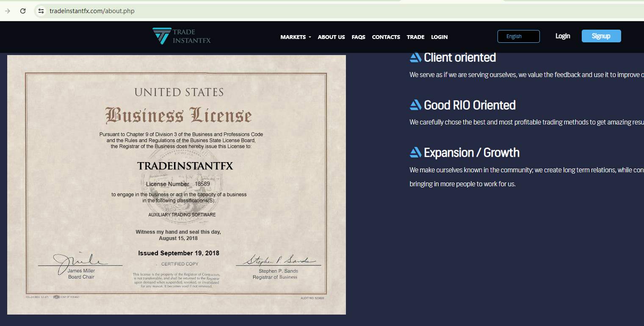Reload the page with the refresh icon
This screenshot has height=326, width=644.
click(x=23, y=11)
